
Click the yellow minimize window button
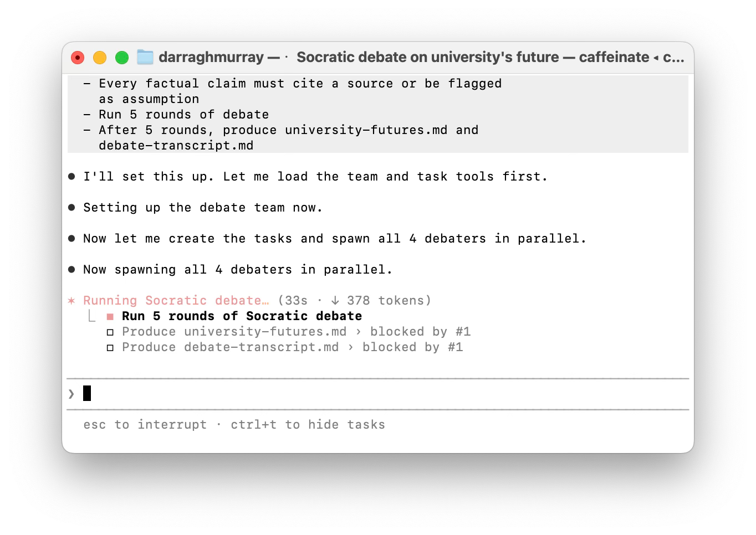pos(100,58)
